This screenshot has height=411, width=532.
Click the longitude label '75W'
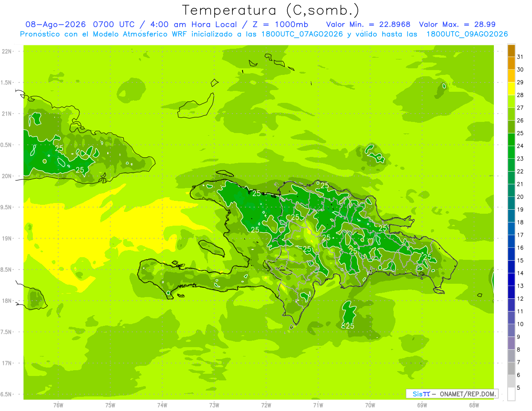110,405
